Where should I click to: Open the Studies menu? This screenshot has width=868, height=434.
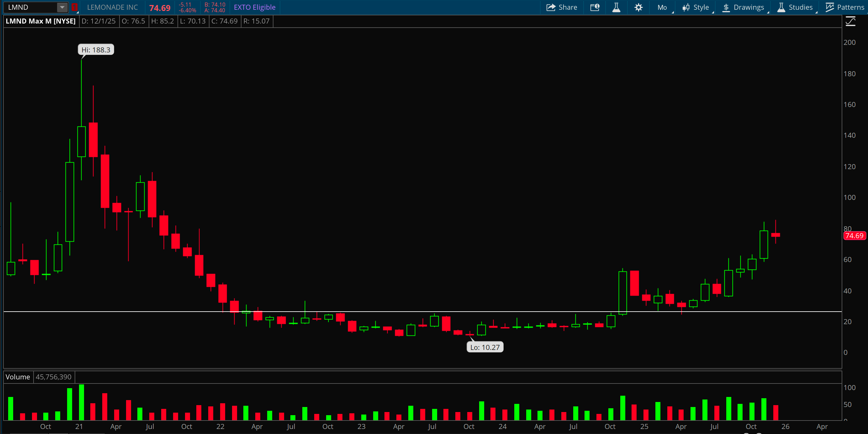(800, 8)
